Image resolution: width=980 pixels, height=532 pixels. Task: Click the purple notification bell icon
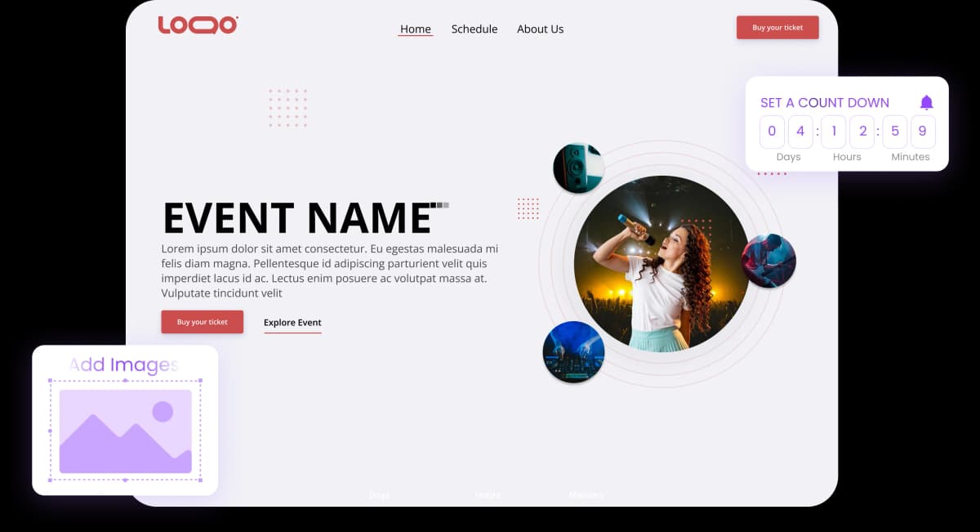click(x=926, y=102)
